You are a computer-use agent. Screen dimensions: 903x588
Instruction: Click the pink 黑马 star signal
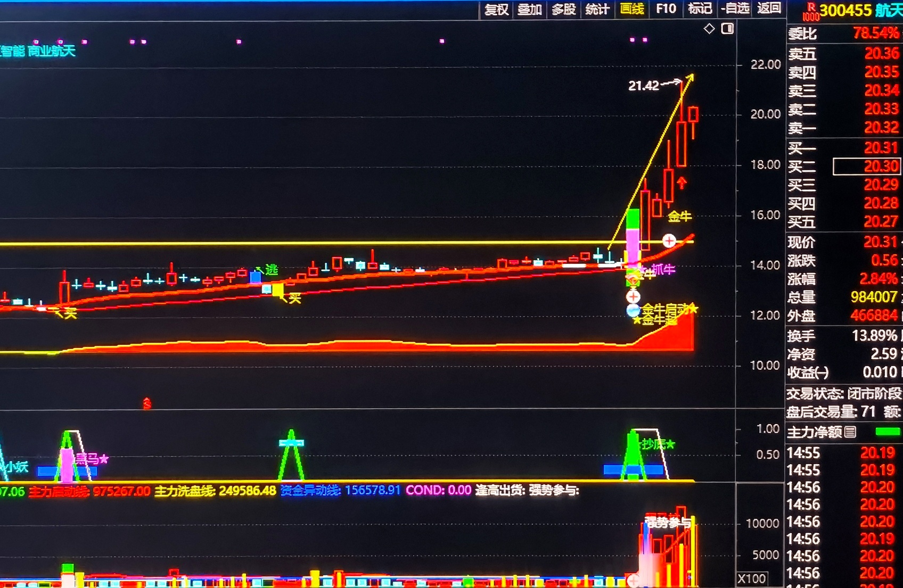click(92, 459)
